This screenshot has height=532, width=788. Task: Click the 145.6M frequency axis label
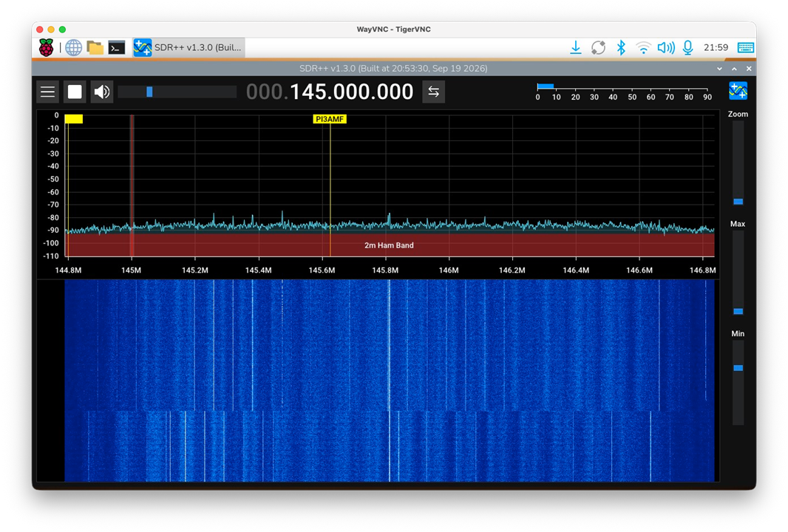tap(322, 270)
